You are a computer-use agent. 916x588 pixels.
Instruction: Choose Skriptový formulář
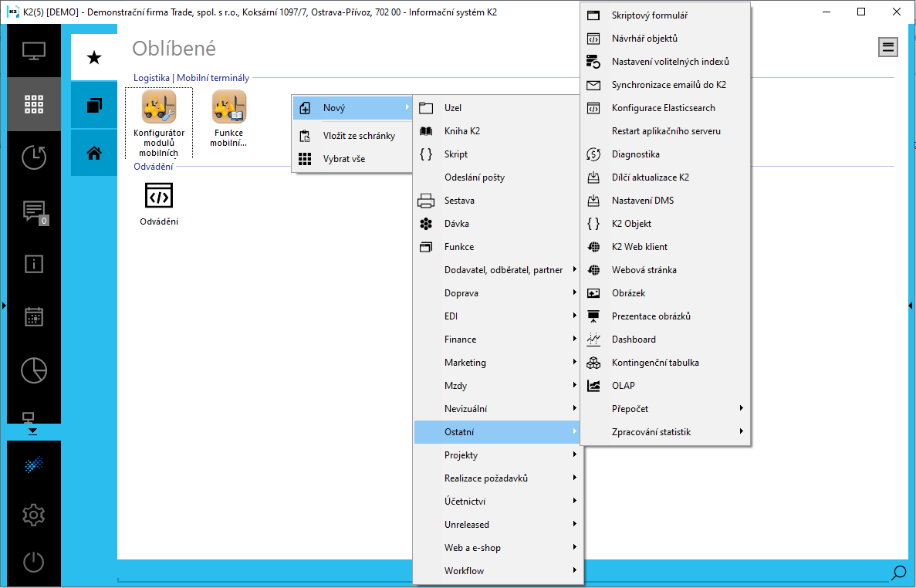(665, 15)
